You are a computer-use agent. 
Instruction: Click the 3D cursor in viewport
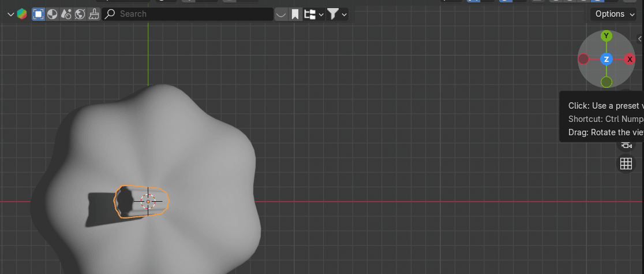pyautogui.click(x=148, y=201)
